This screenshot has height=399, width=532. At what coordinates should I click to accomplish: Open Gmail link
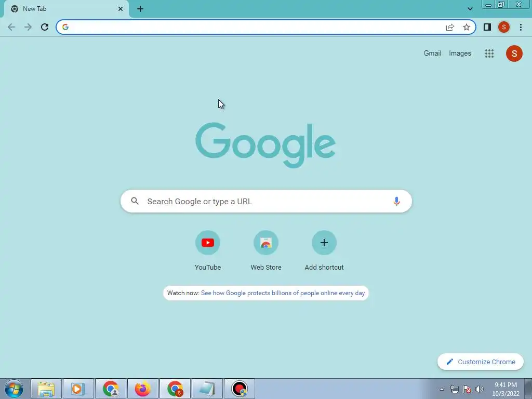tap(432, 54)
